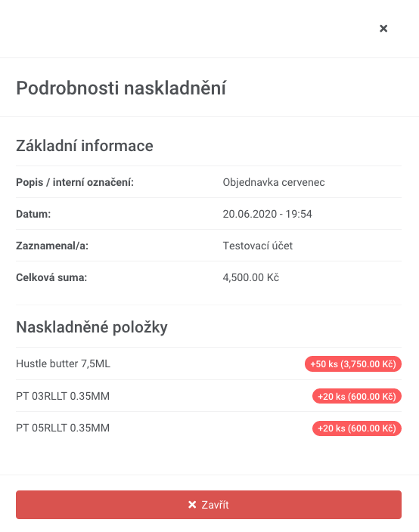Click the date value 20.06.2020 - 19:54
419x532 pixels.
click(x=267, y=214)
